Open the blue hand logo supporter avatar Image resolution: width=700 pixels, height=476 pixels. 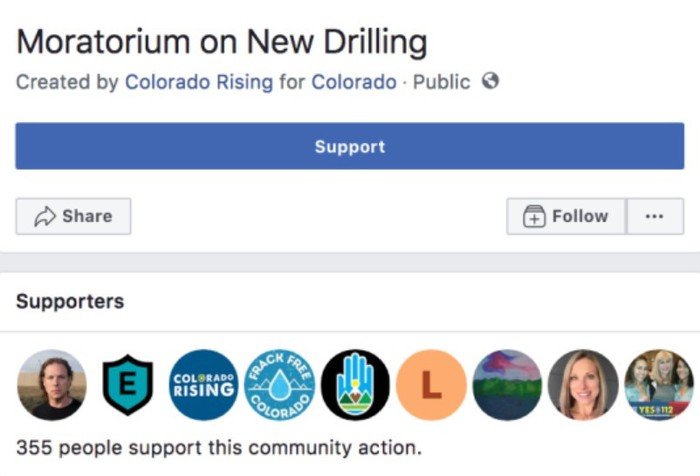355,385
